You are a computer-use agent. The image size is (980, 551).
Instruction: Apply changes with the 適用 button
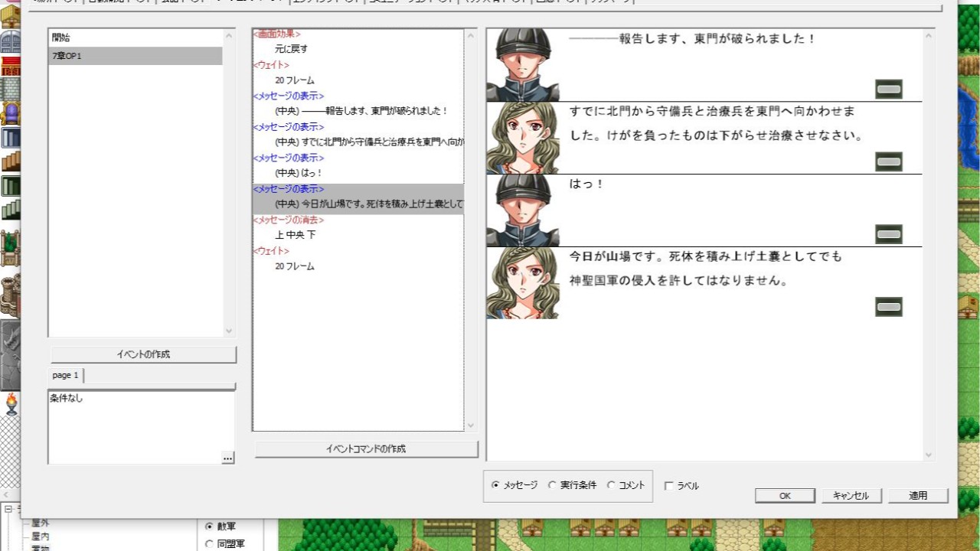click(917, 495)
